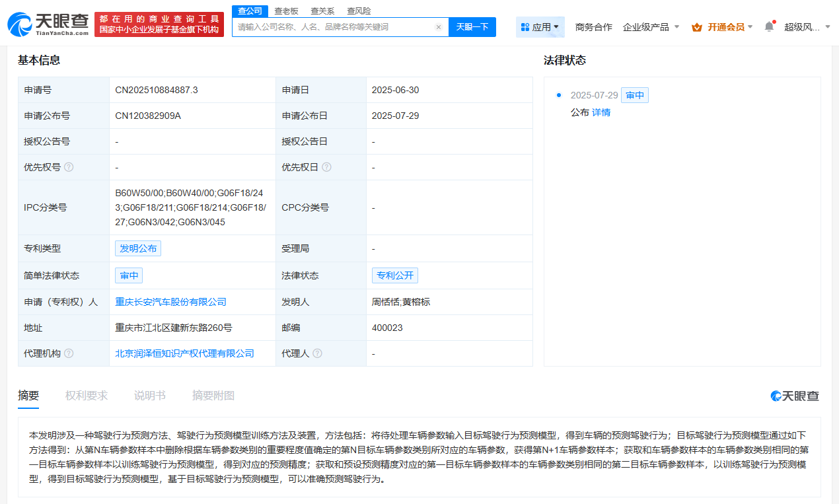Screen dimensions: 839x504
Task: Clear the search box with the × icon
Action: [439, 26]
